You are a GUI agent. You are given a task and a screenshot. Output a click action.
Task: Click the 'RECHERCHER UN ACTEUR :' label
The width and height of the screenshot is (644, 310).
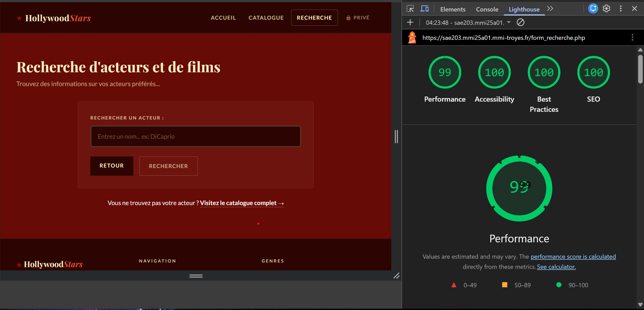point(127,118)
